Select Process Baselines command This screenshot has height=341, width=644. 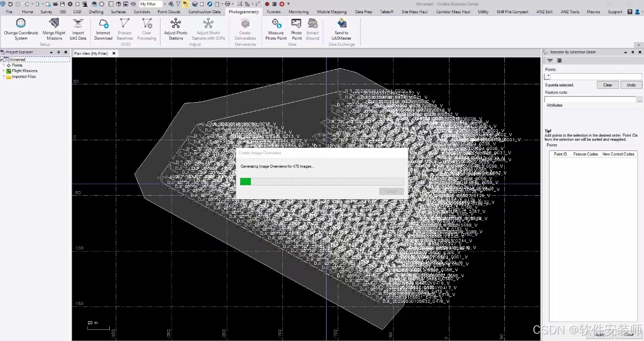coord(125,29)
